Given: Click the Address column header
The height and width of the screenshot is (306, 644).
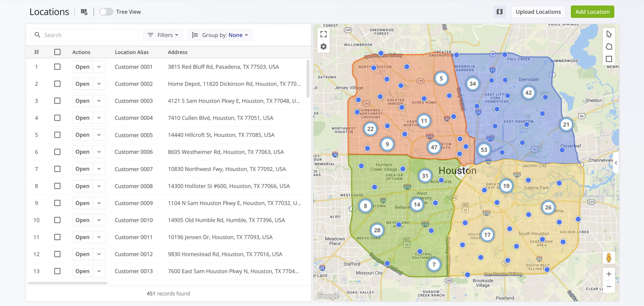Looking at the screenshot, I should click(178, 52).
